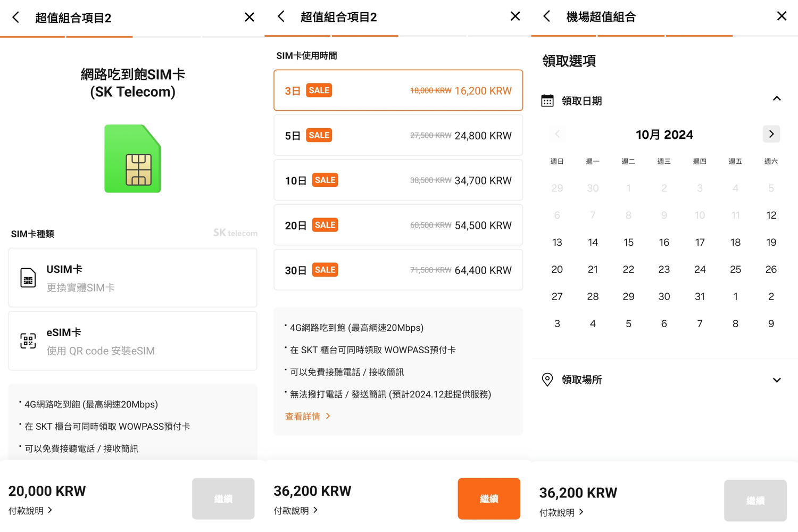Click the 10月 2024 month heading
798x532 pixels.
[664, 135]
